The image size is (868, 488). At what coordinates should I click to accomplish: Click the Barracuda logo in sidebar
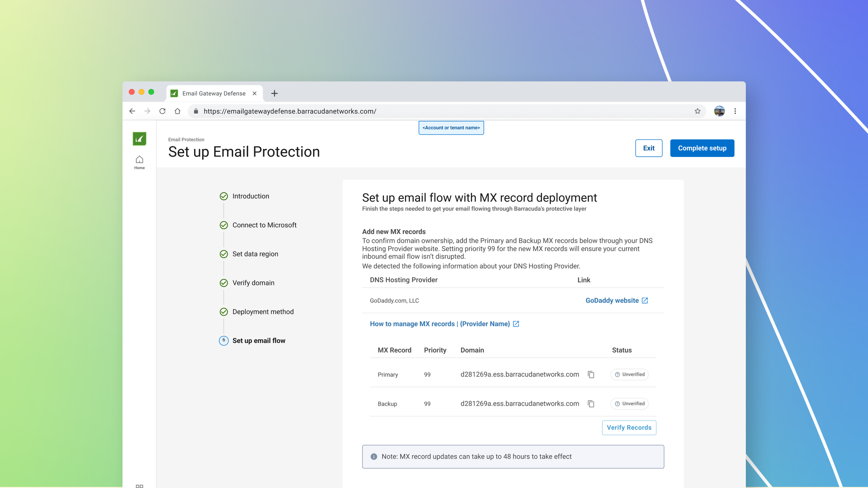point(139,139)
